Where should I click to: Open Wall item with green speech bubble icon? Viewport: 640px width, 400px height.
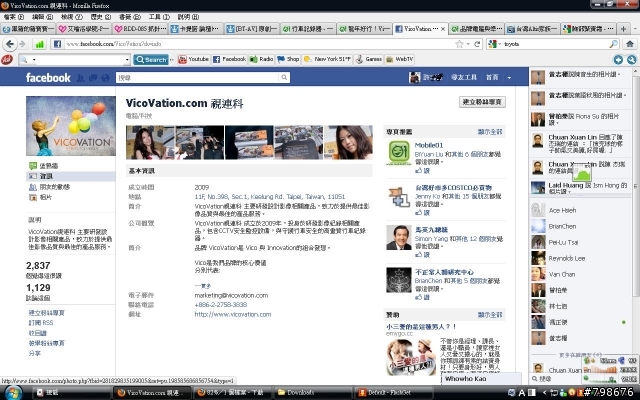click(44, 166)
